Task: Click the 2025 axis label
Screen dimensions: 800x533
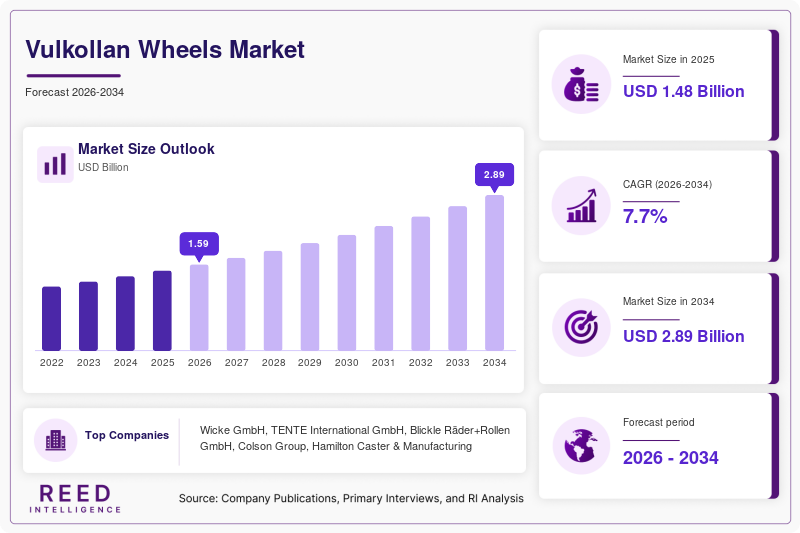Action: pos(162,363)
